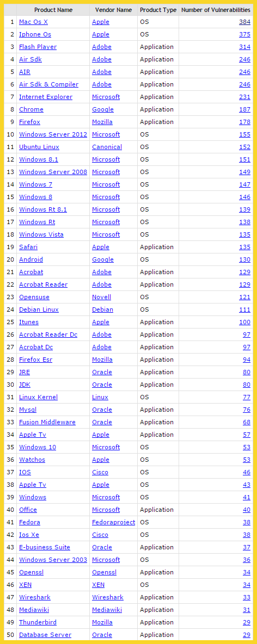Click the Novell vendor link
The width and height of the screenshot is (257, 644).
(102, 297)
